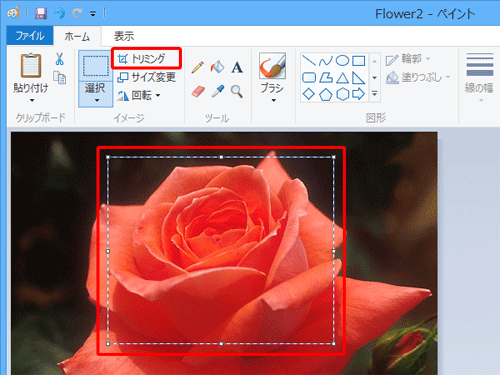The image size is (500, 375).
Task: Select the Fill with color bucket tool
Action: (x=217, y=67)
